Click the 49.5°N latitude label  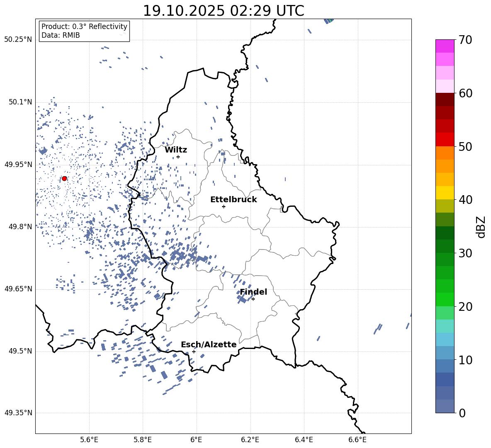pyautogui.click(x=20, y=351)
